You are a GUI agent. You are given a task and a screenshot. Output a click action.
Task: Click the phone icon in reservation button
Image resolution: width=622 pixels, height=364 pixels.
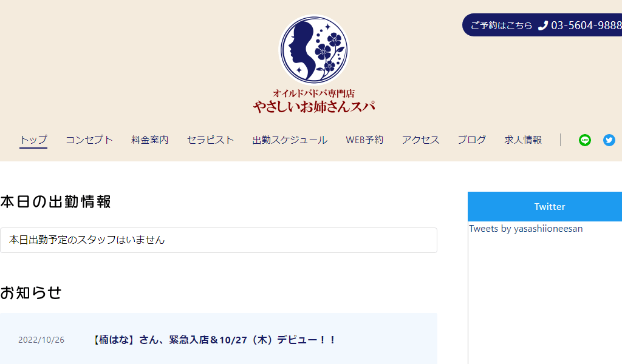[542, 25]
